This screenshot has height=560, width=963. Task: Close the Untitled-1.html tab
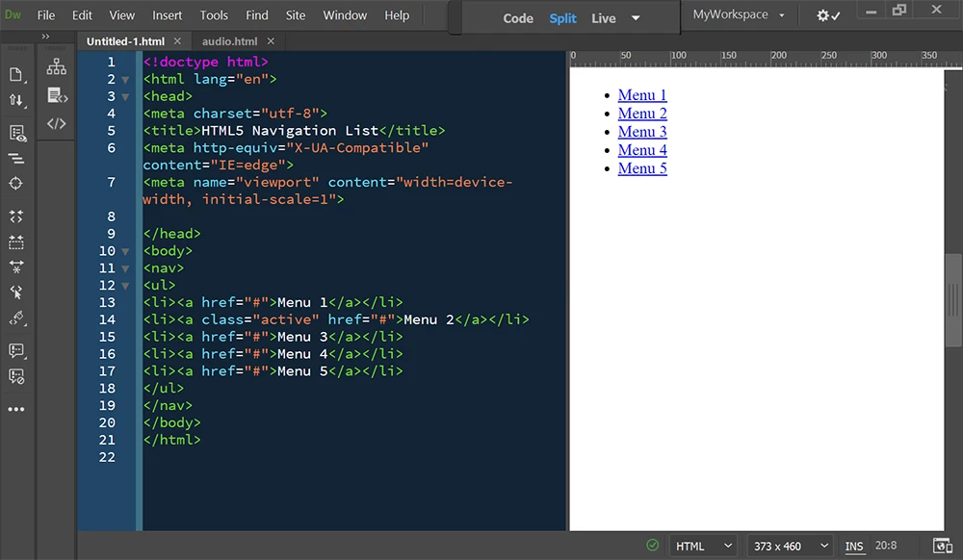point(177,41)
